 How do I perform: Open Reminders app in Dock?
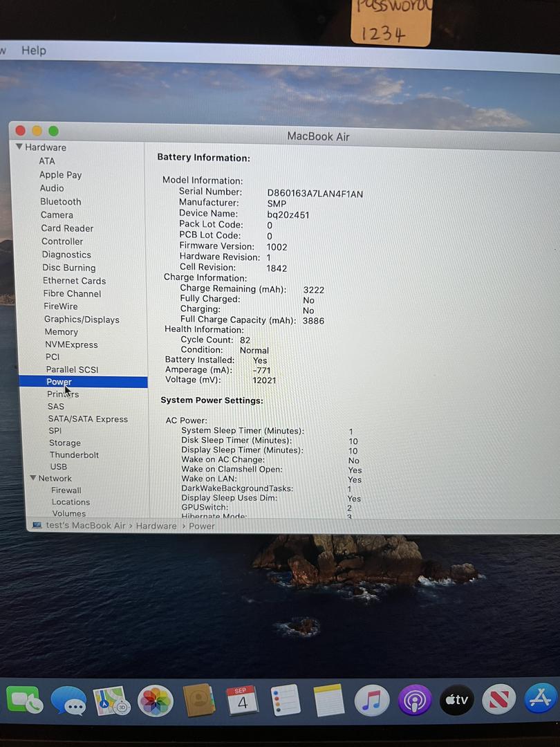coord(286,700)
